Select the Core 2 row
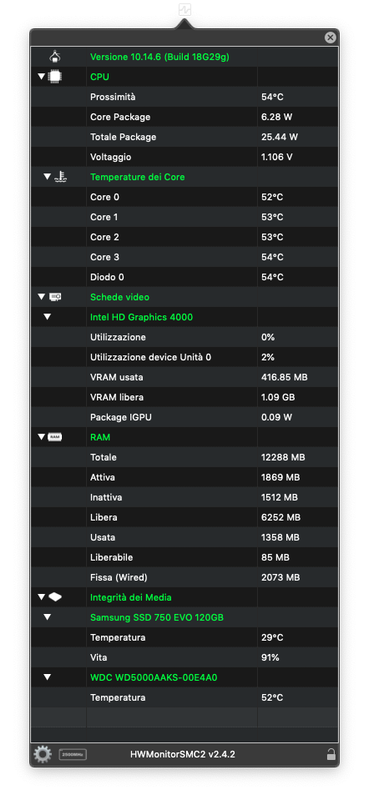This screenshot has height=800, width=369. point(185,237)
